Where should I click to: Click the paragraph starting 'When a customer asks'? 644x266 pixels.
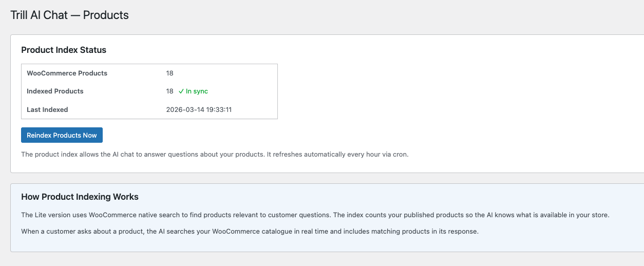[x=250, y=231]
